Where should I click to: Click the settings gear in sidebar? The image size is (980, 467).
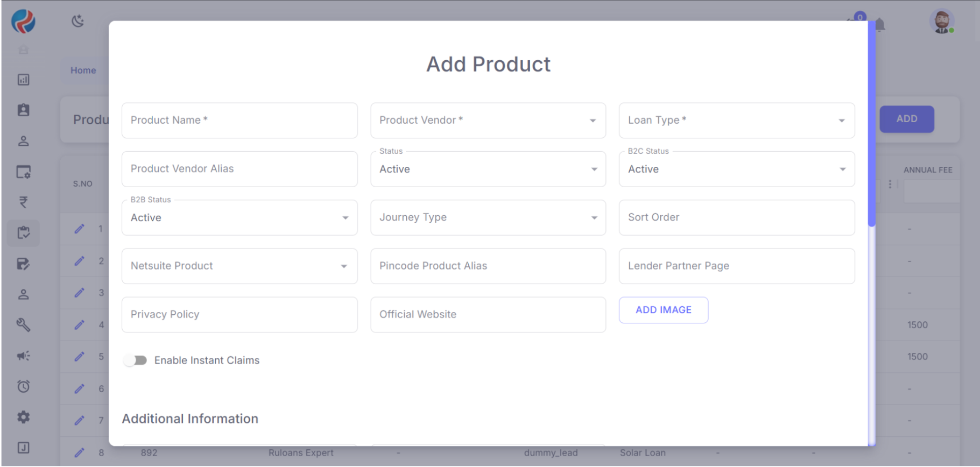[x=23, y=417]
